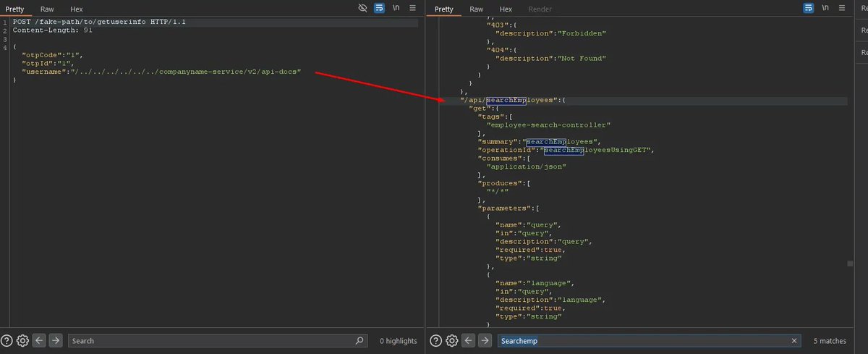Select the Pretty tab in response panel
The image size is (868, 354).
click(444, 9)
